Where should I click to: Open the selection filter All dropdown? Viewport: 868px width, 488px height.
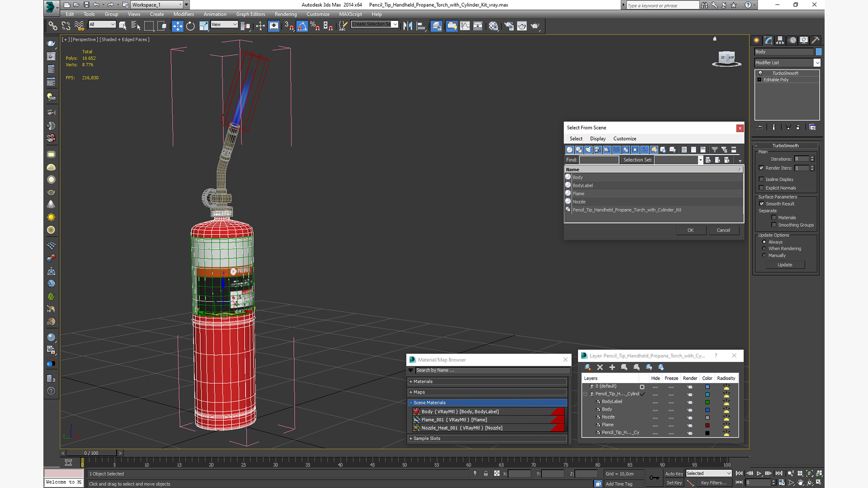[x=102, y=24]
